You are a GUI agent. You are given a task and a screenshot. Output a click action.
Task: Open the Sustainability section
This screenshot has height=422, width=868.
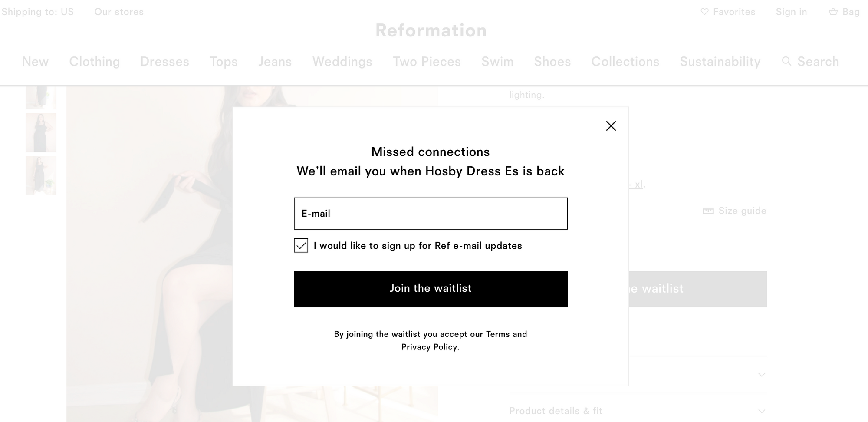720,61
